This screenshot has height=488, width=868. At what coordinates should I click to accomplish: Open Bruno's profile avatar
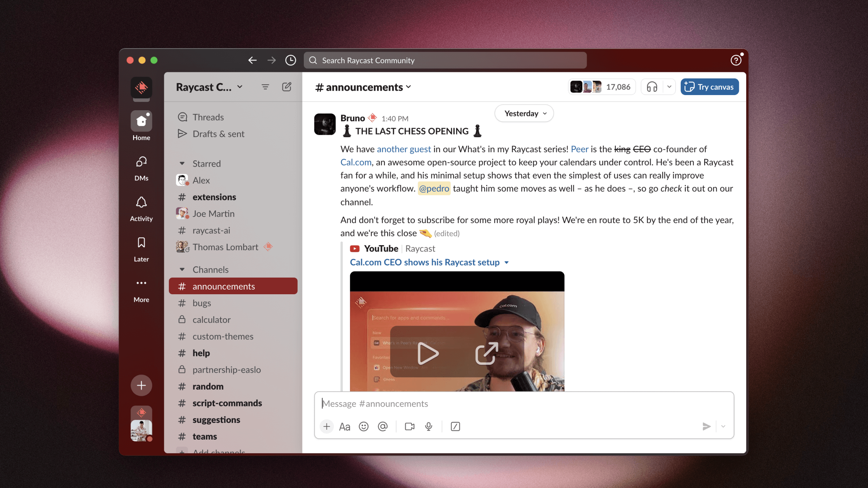[x=325, y=124]
